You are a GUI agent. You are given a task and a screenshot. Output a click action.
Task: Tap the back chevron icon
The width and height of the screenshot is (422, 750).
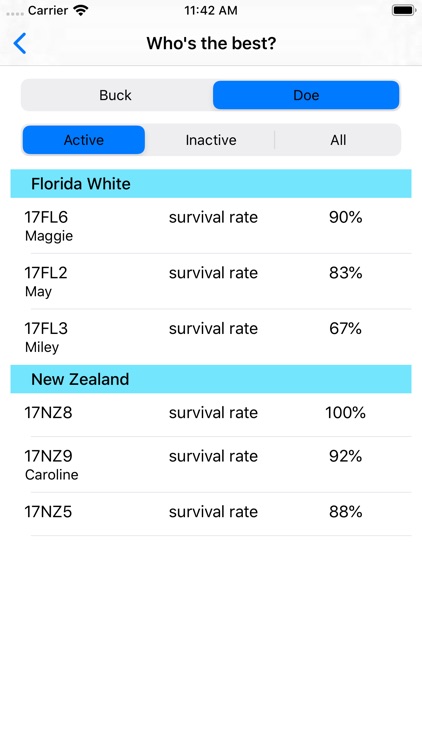(20, 44)
